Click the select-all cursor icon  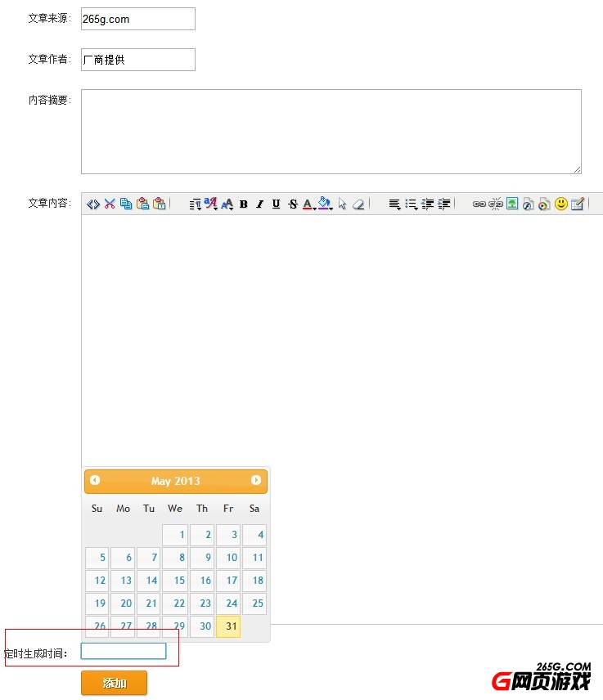pos(342,204)
